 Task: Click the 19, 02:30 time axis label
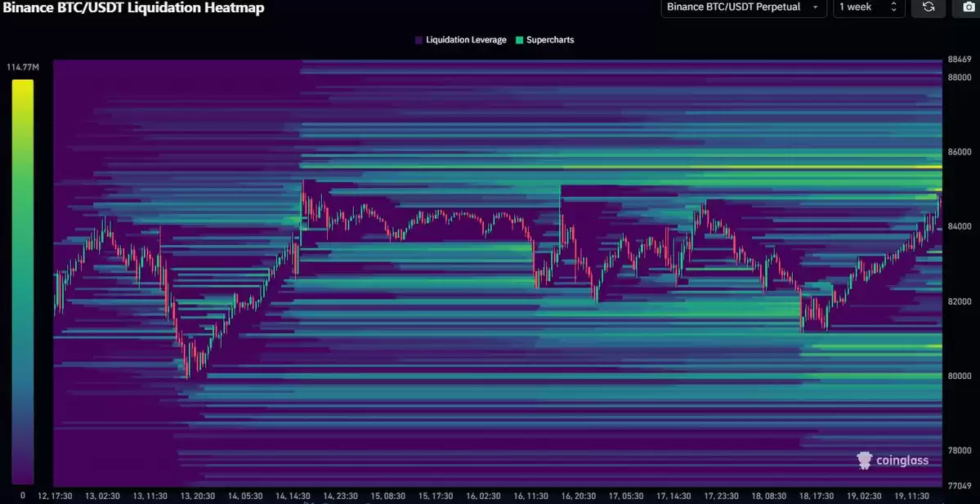[x=865, y=496]
